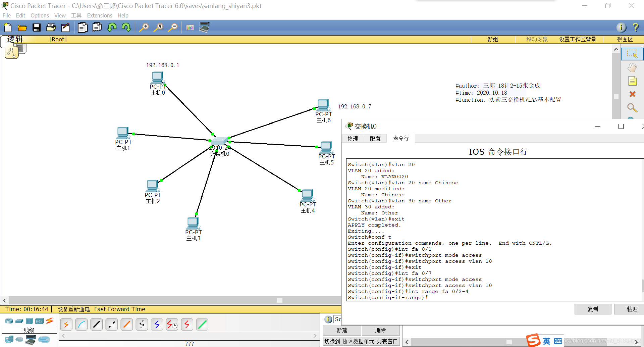This screenshot has width=644, height=347.
Task: Select the 命令行 tab in 交换机0 window
Action: point(401,138)
